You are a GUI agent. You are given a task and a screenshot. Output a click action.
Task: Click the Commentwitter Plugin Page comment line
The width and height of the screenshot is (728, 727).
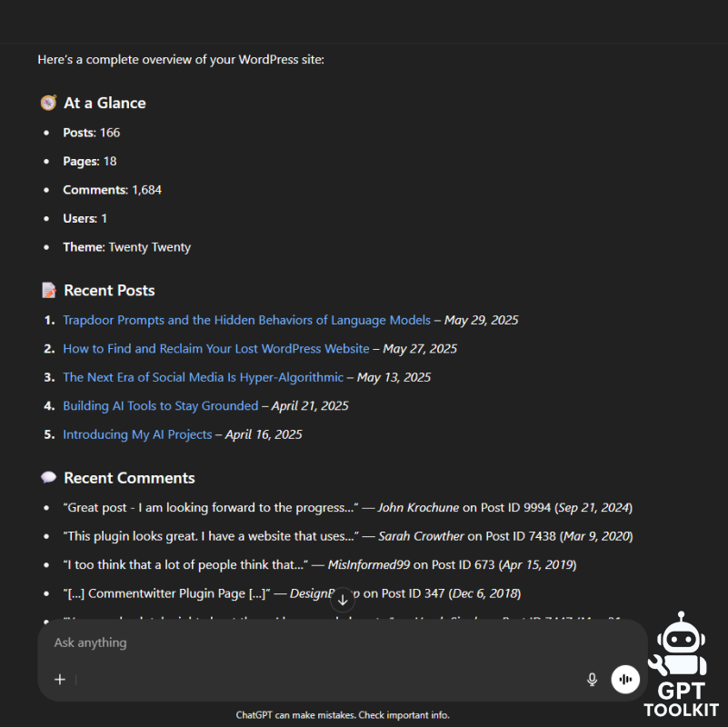(x=292, y=593)
